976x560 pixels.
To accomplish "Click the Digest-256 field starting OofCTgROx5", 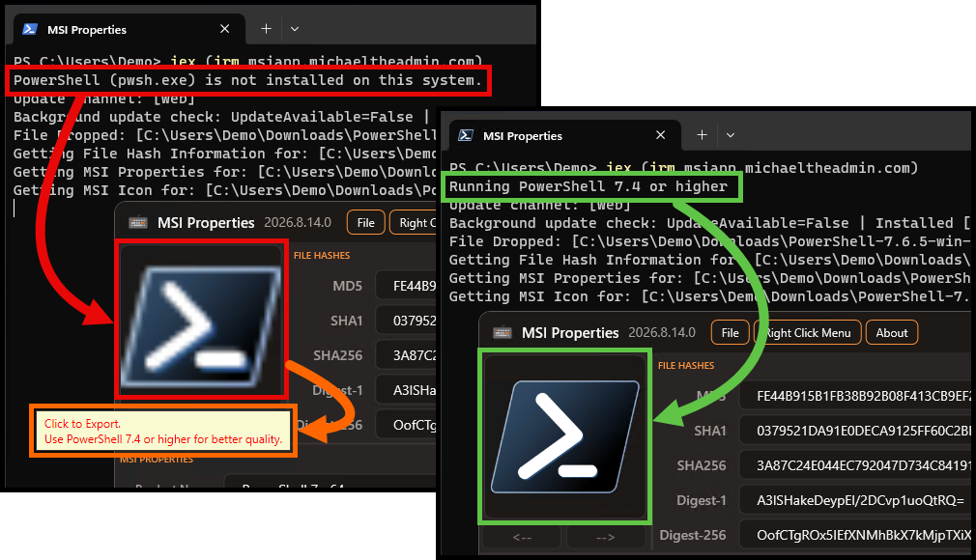I will point(855,535).
